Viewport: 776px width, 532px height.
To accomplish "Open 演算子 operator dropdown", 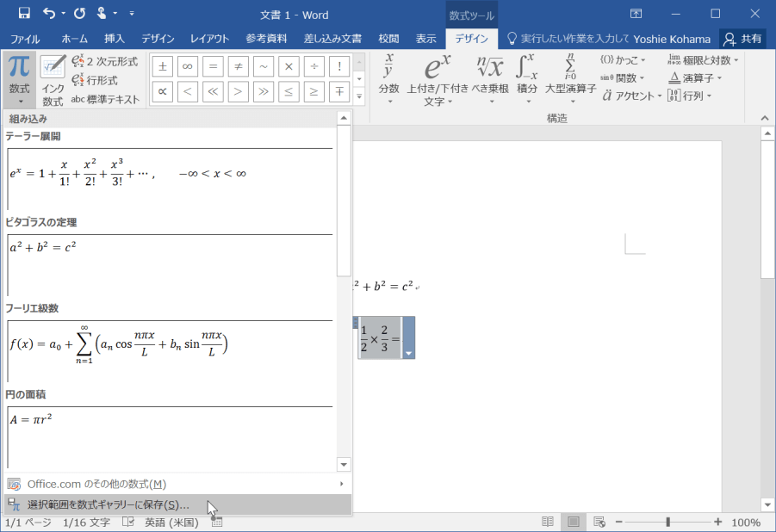I will pos(694,78).
